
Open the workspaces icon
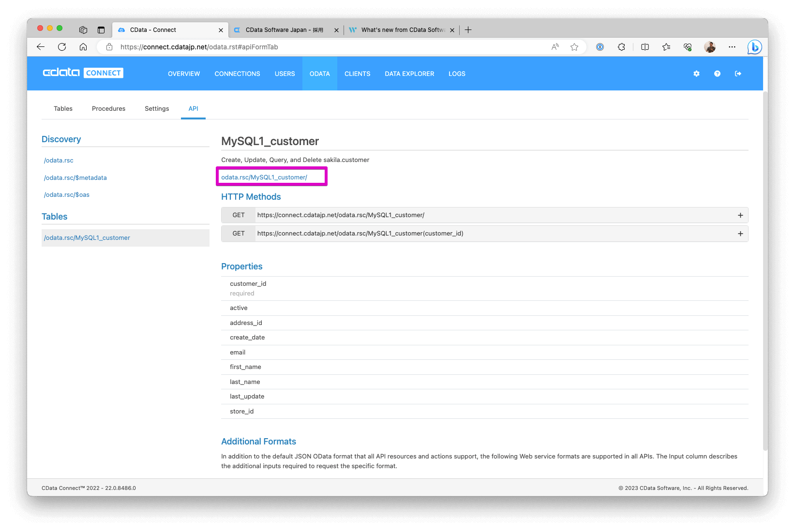tap(83, 30)
